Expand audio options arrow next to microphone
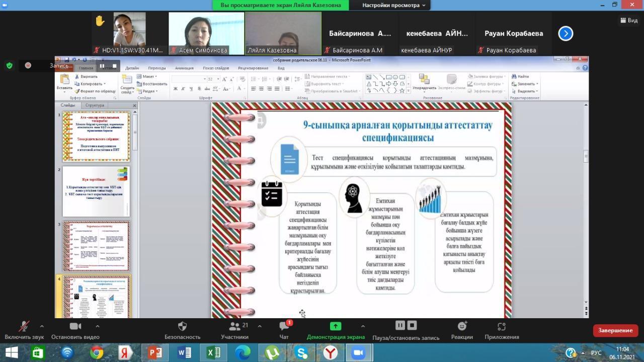644x362 pixels. 42,326
